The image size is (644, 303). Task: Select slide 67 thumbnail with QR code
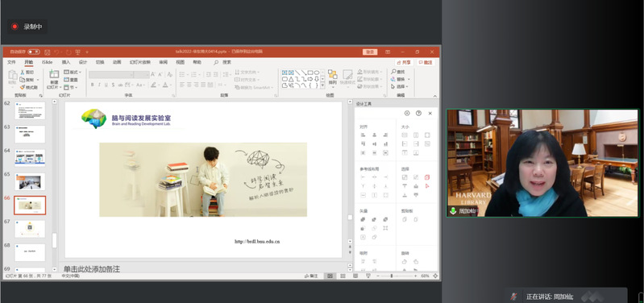(30, 229)
